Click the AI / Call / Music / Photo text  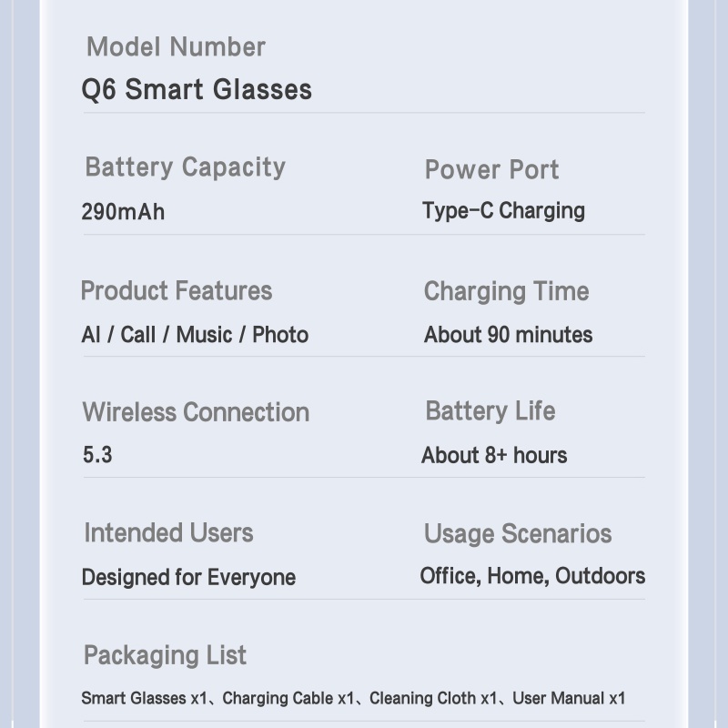(x=195, y=335)
